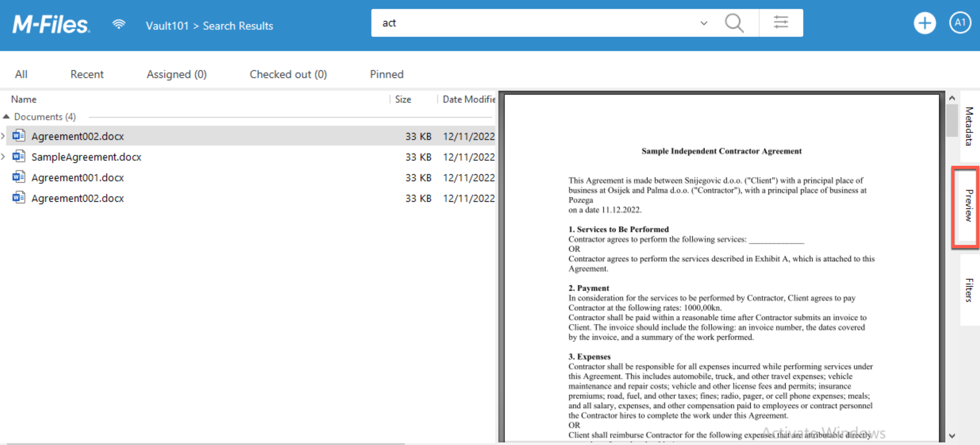Open search history dropdown arrow

point(704,23)
